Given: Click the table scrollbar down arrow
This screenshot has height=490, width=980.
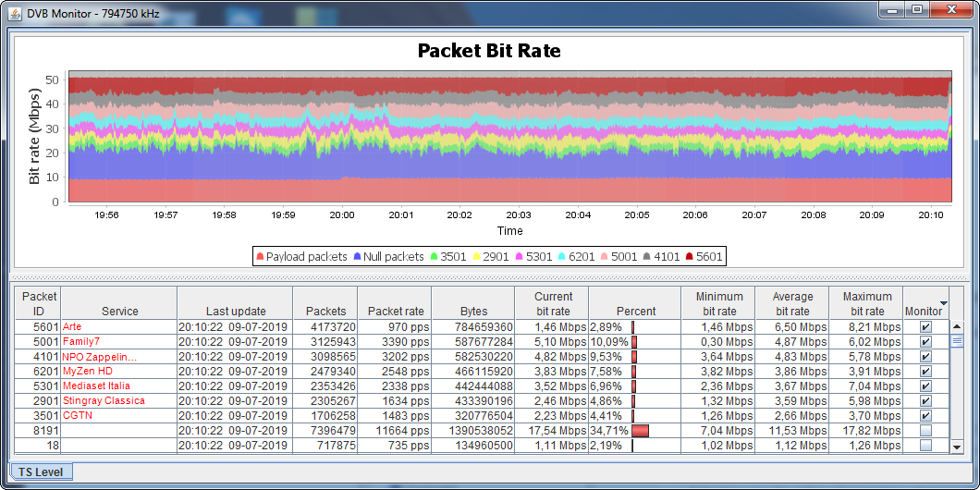Looking at the screenshot, I should 957,447.
